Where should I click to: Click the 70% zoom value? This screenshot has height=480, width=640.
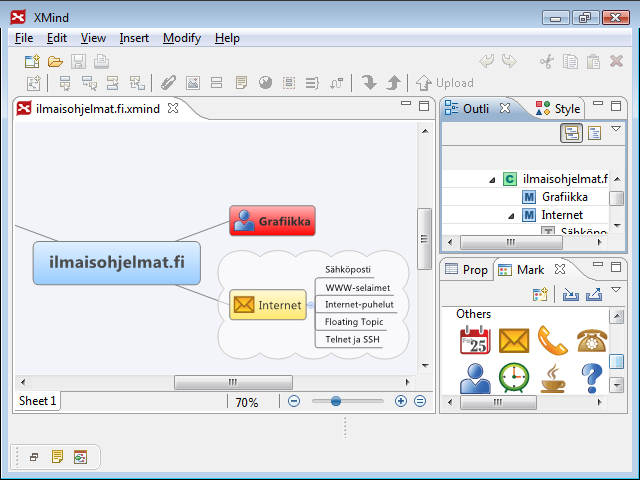point(247,402)
